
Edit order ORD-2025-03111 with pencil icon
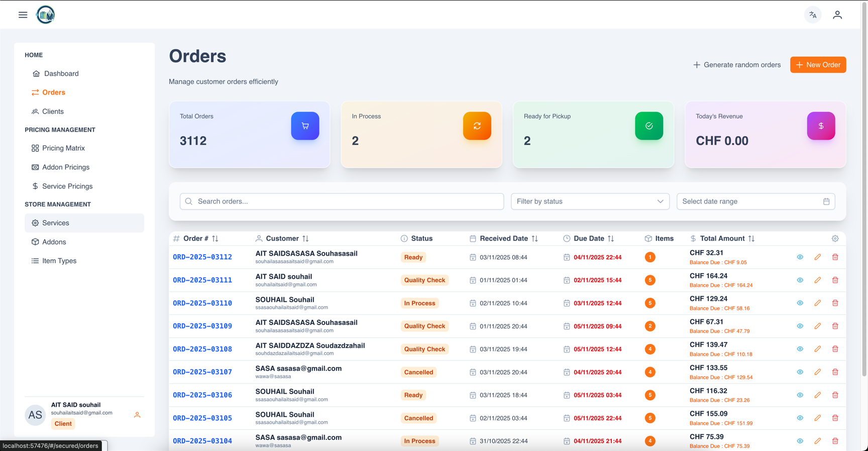817,280
